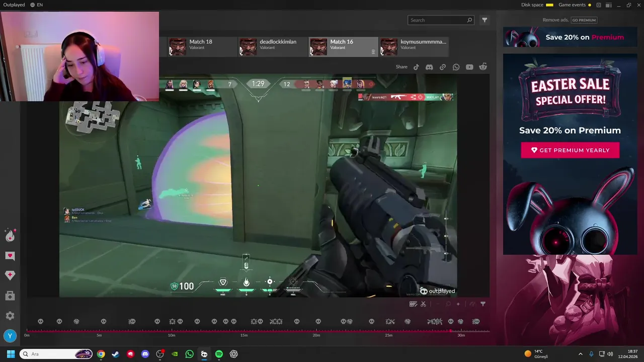The width and height of the screenshot is (644, 362).
Task: Click the GO PREMIUM button
Action: point(584,20)
